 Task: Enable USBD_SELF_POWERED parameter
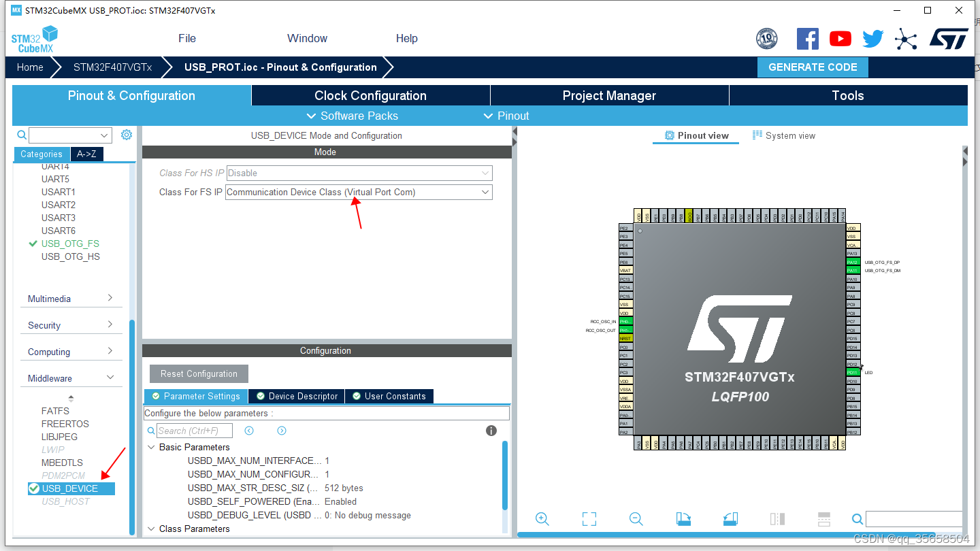[x=340, y=501]
